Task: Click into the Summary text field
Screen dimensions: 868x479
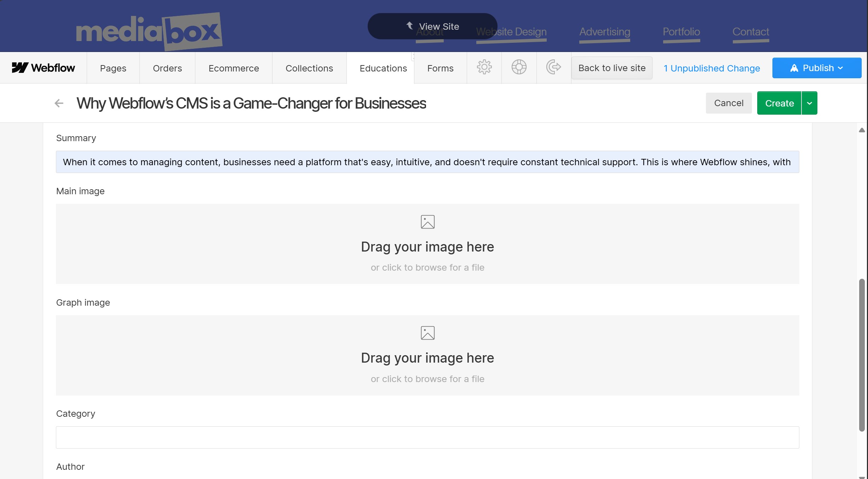Action: 427,162
